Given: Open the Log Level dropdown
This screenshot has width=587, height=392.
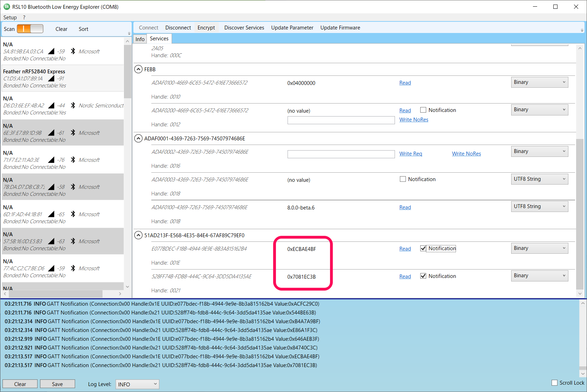Looking at the screenshot, I should coord(137,384).
